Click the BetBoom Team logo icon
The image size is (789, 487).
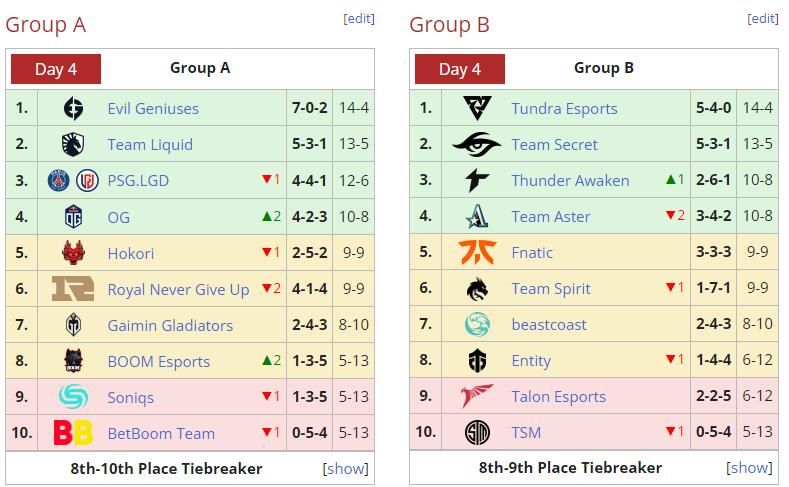(x=73, y=433)
